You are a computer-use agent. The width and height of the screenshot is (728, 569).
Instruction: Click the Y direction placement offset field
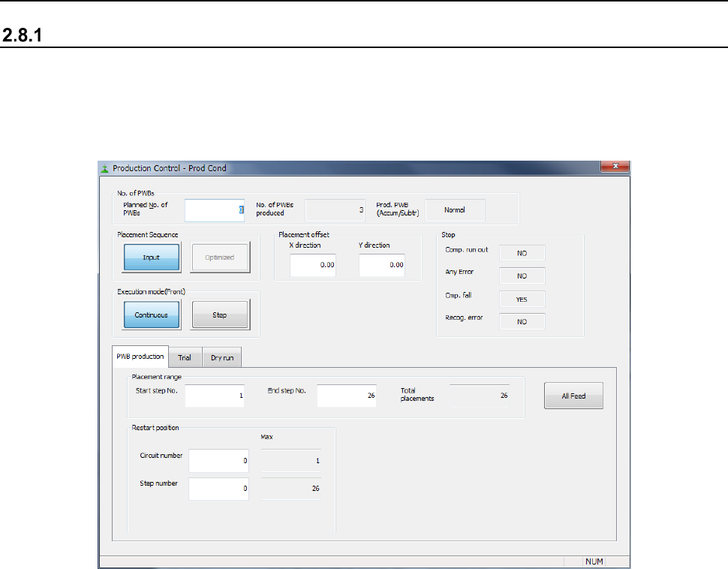tap(382, 265)
